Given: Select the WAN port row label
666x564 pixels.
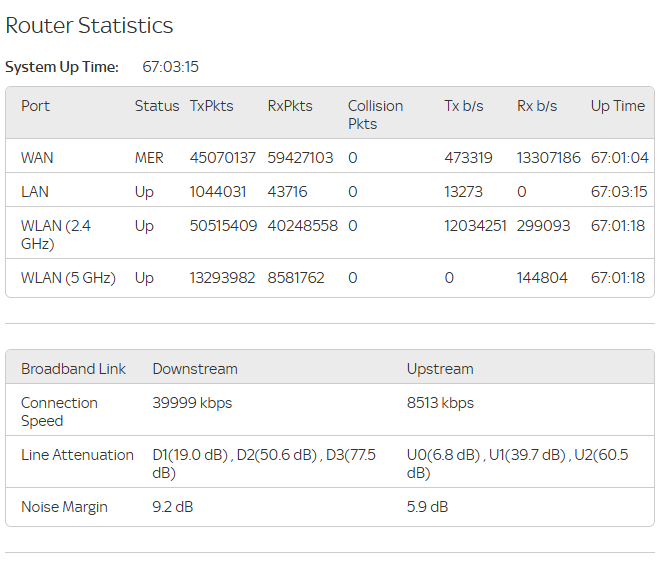Looking at the screenshot, I should click(37, 158).
